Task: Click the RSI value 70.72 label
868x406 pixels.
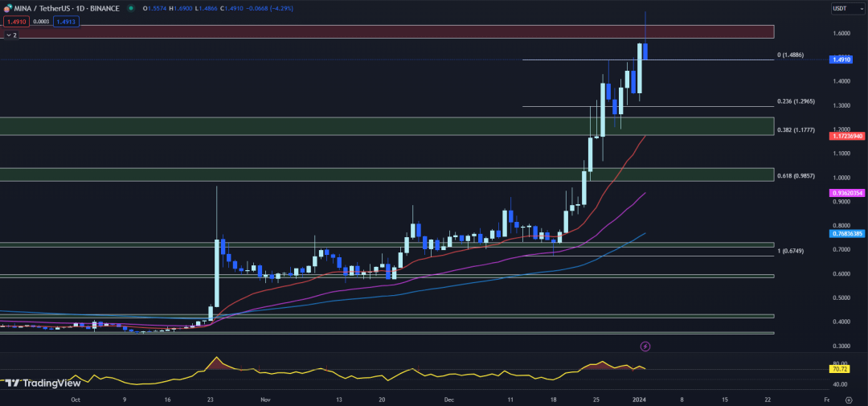Action: pos(840,369)
